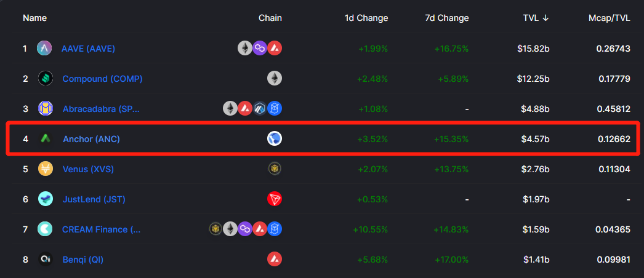Sort by the 1d Change column header
The width and height of the screenshot is (644, 278).
366,18
